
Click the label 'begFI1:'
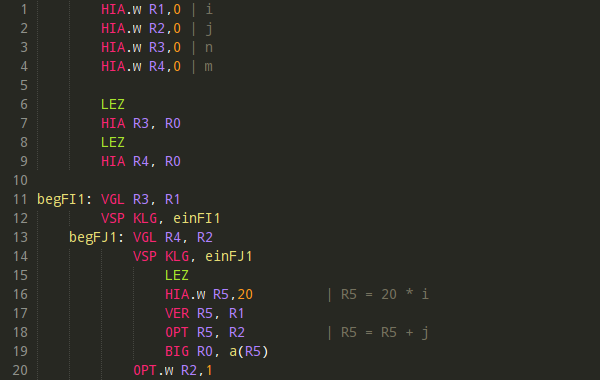(x=65, y=200)
